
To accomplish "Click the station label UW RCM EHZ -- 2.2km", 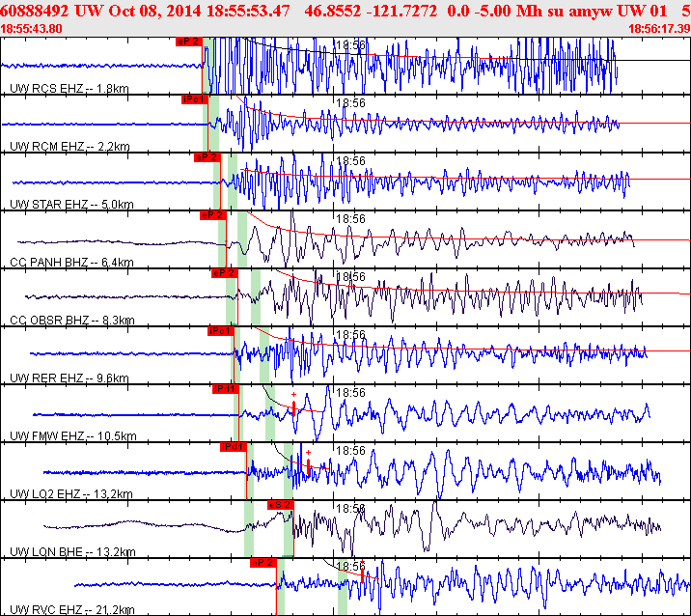I will pyautogui.click(x=69, y=147).
